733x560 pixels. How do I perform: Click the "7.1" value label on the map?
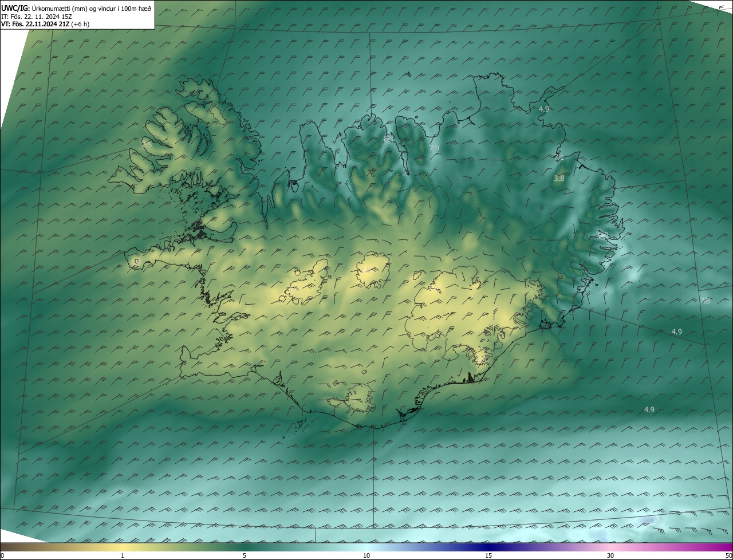(x=559, y=157)
